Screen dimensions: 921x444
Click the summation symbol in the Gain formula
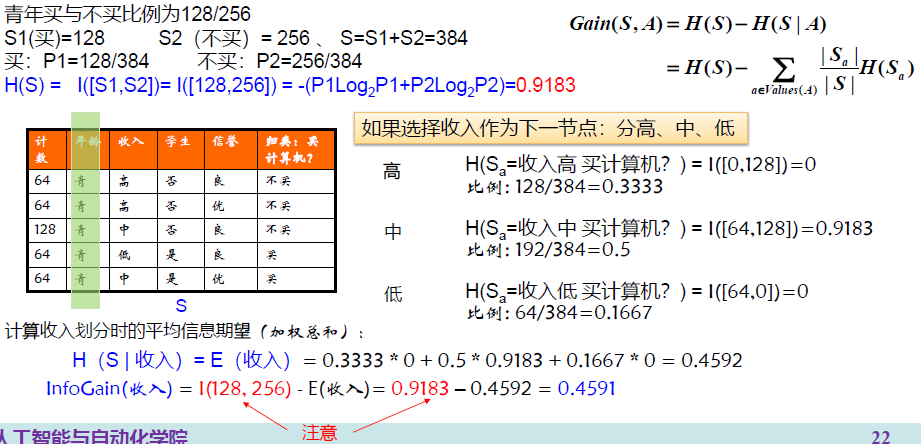[x=785, y=69]
